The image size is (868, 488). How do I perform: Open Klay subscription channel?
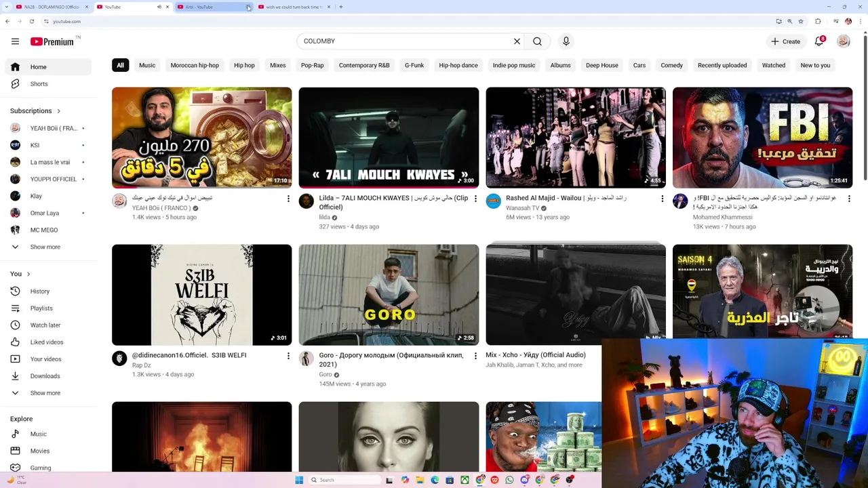coord(48,196)
